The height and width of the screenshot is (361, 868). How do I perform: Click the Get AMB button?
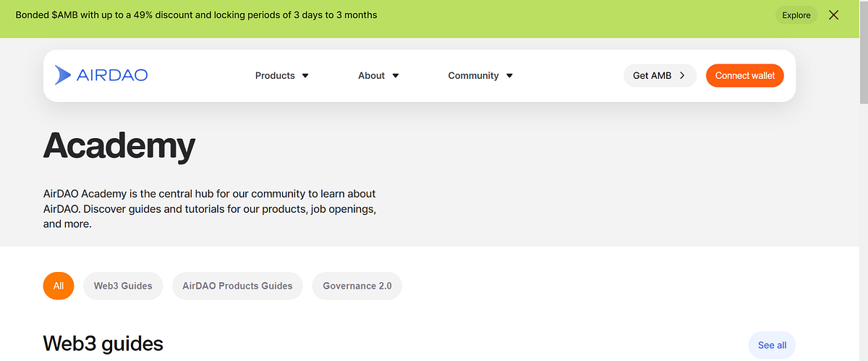click(660, 75)
